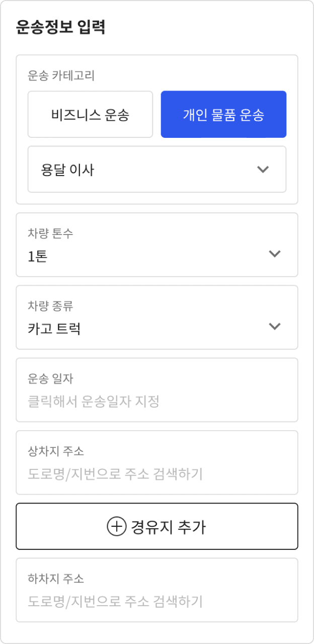Click the 1톤 selected value text

click(38, 257)
